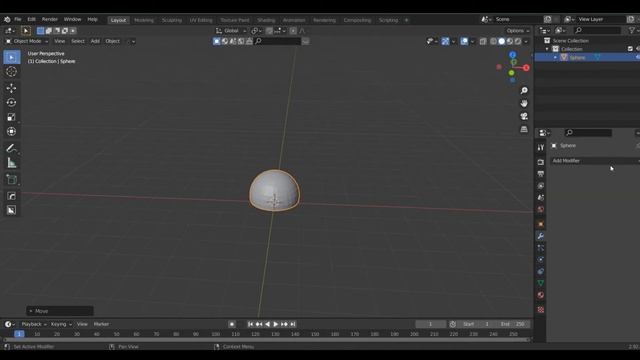Image resolution: width=640 pixels, height=360 pixels.
Task: Open the viewport Options dropdown
Action: tap(518, 31)
